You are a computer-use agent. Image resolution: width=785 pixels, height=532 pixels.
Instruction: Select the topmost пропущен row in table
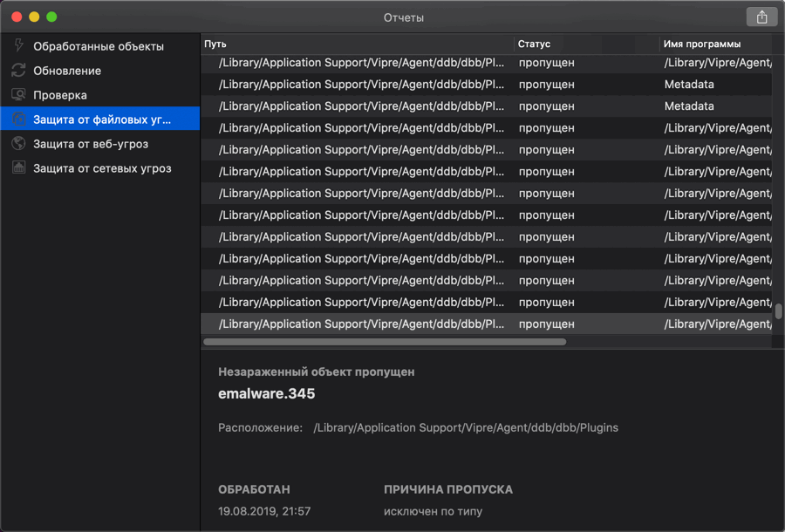486,63
